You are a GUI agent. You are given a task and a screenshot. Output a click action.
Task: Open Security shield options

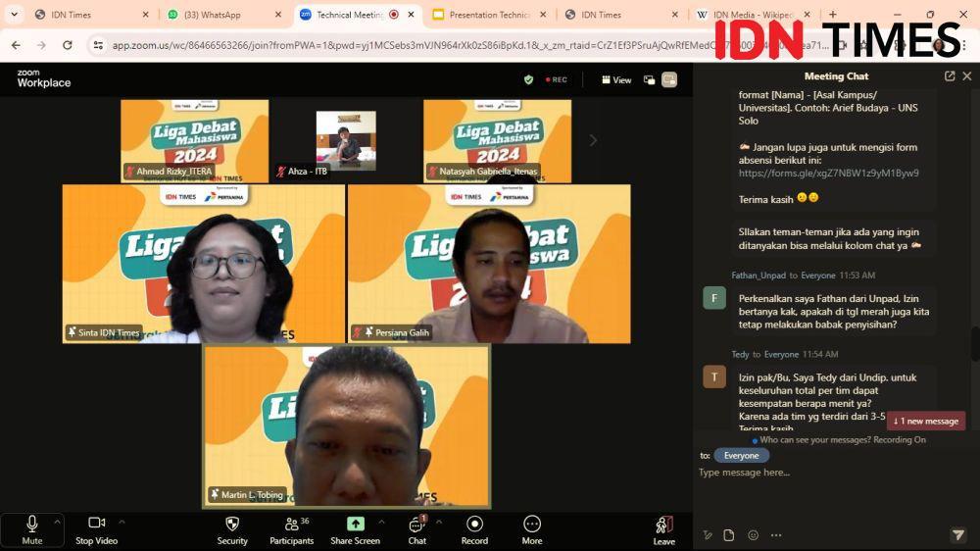pos(232,529)
